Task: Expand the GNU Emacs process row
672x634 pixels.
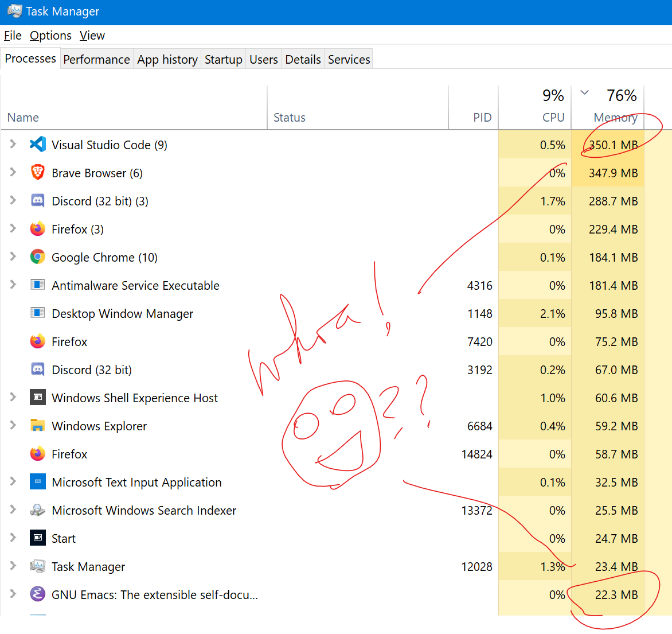Action: click(13, 594)
